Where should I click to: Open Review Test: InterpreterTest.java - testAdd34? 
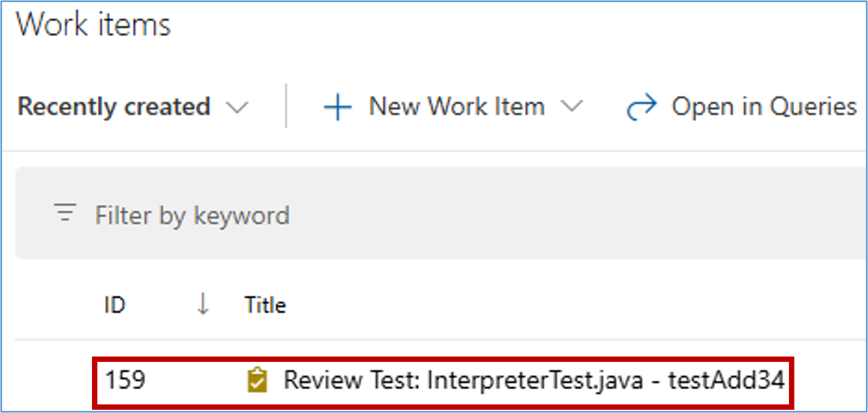pos(533,380)
